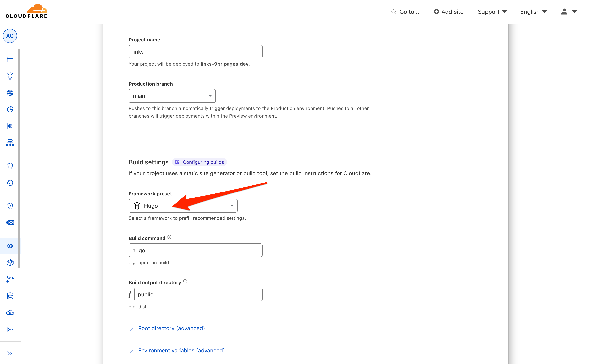Viewport: 589px width, 364px height.
Task: Select the Workers & Pages sidebar icon
Action: 10,246
